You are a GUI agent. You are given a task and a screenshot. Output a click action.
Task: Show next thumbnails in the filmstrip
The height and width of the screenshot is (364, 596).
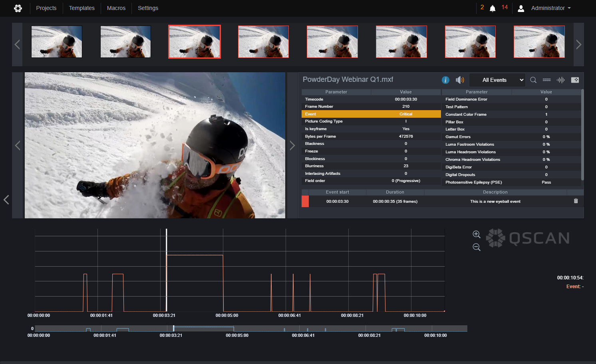pyautogui.click(x=578, y=44)
